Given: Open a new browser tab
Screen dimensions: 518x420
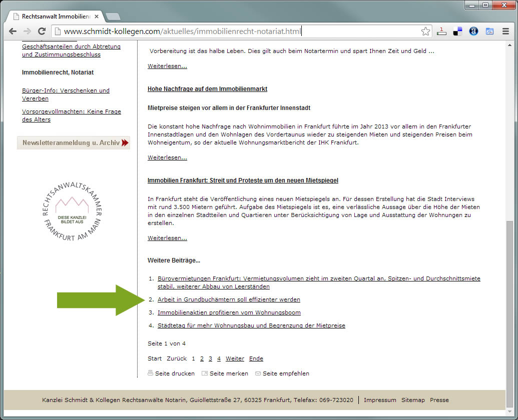Looking at the screenshot, I should (x=113, y=16).
